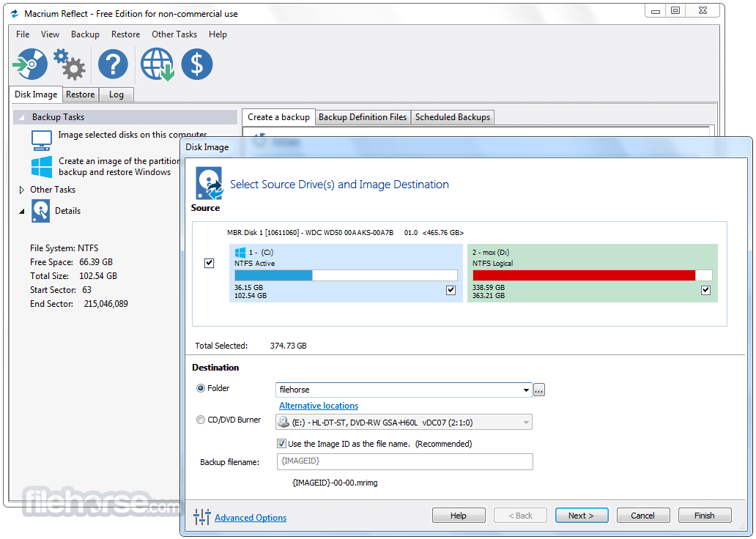Collapse the Backup Tasks panel header
Image resolution: width=756 pixels, height=539 pixels.
pos(22,117)
